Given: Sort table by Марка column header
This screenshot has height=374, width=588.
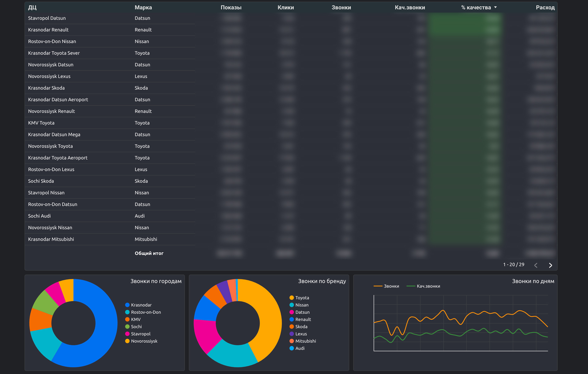Looking at the screenshot, I should 143,8.
